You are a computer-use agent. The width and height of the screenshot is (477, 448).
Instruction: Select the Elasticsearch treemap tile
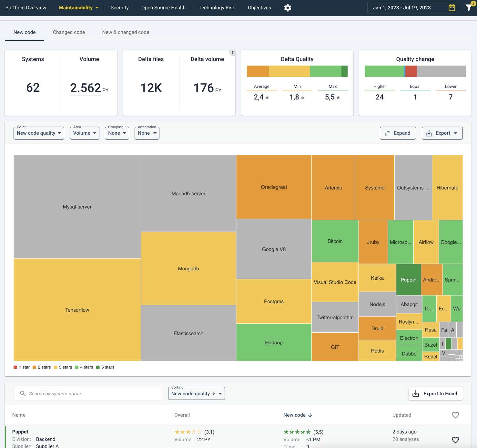pos(188,333)
